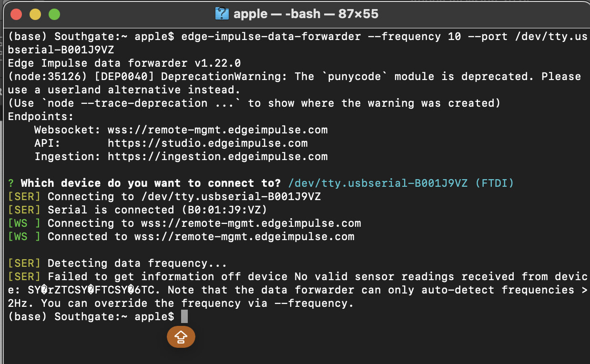This screenshot has width=590, height=364.
Task: Click the green [WS ] tag before "Connected to"
Action: pyautogui.click(x=24, y=237)
